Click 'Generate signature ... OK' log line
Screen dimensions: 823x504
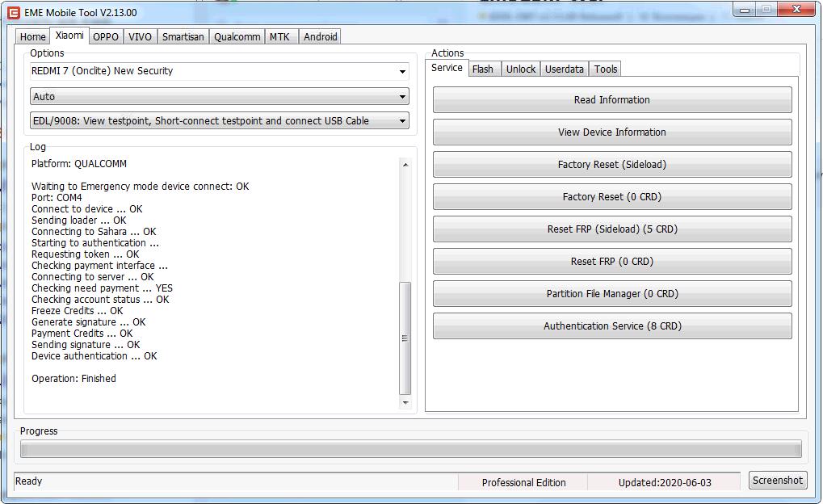pos(89,322)
